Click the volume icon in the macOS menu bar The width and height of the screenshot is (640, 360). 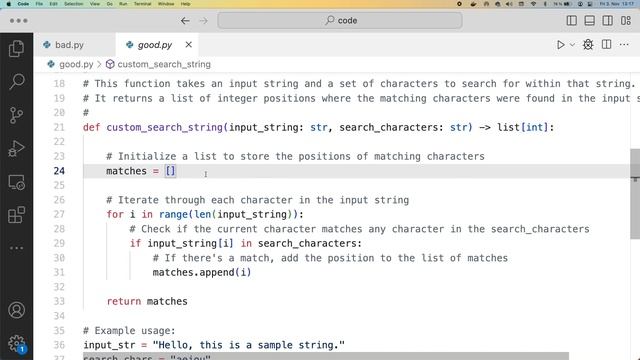(509, 4)
